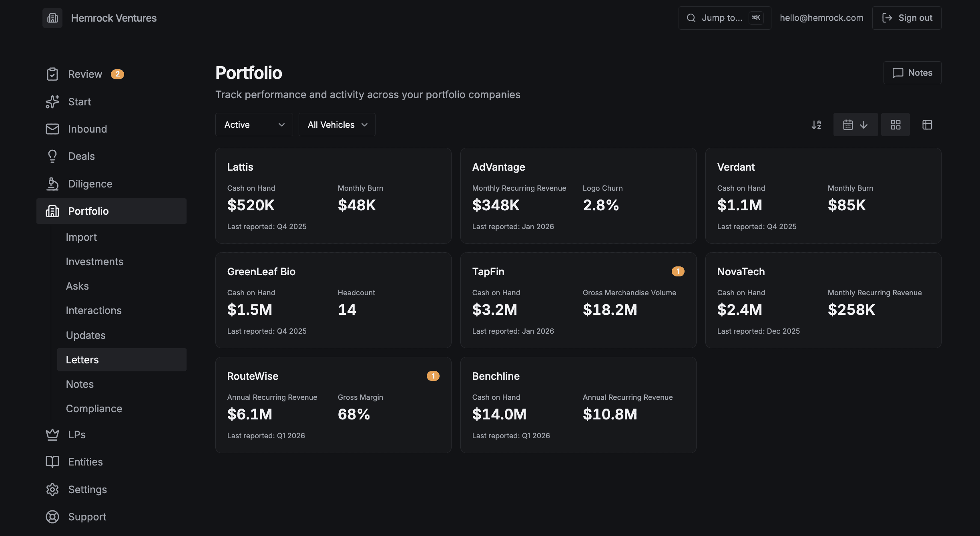The image size is (980, 536).
Task: Click hello@hemrock.com account email
Action: tap(822, 18)
